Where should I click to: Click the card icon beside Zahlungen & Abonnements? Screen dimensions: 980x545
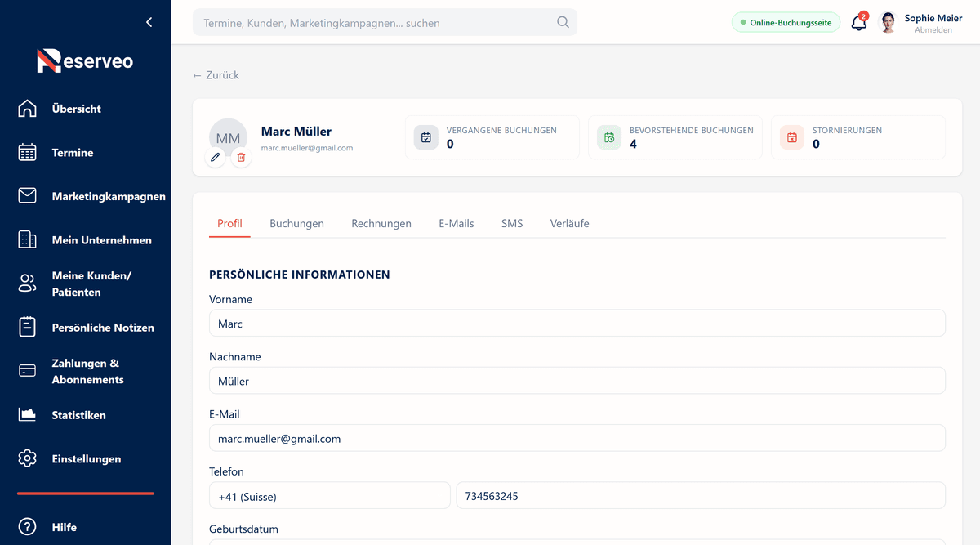pos(28,371)
